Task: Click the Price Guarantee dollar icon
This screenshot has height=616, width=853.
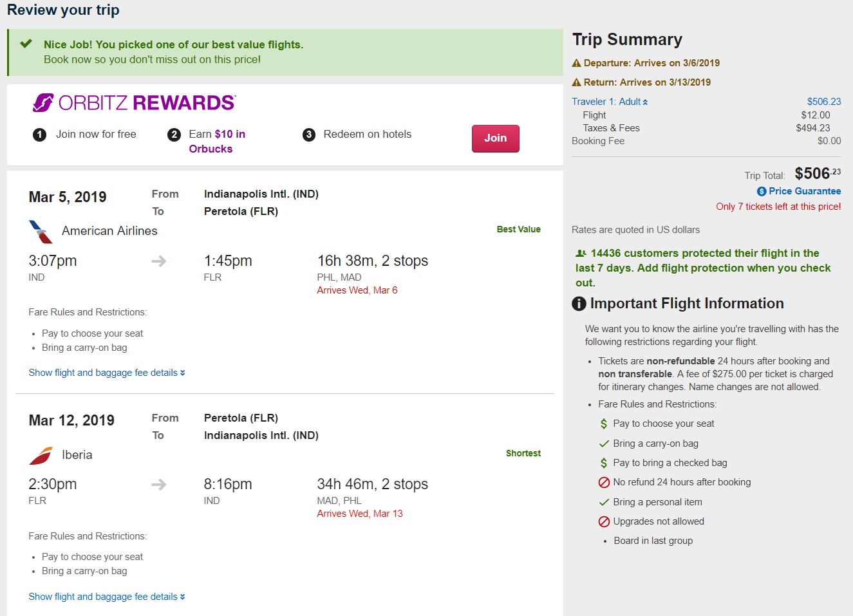Action: (x=762, y=191)
